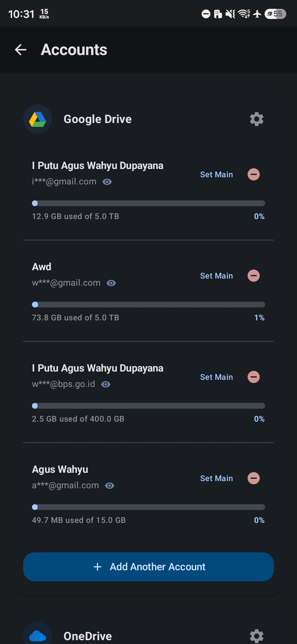The height and width of the screenshot is (644, 297).
Task: Reveal the w***@bps.go.id email address
Action: click(x=106, y=384)
